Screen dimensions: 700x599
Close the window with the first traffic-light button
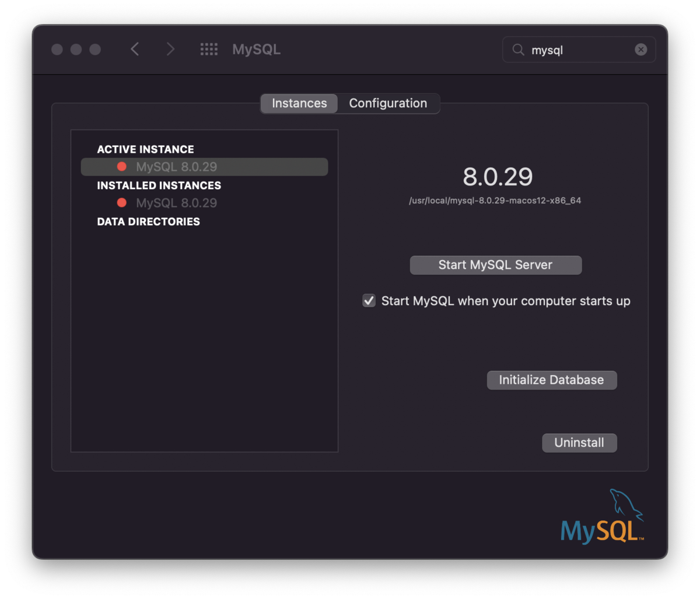(57, 50)
